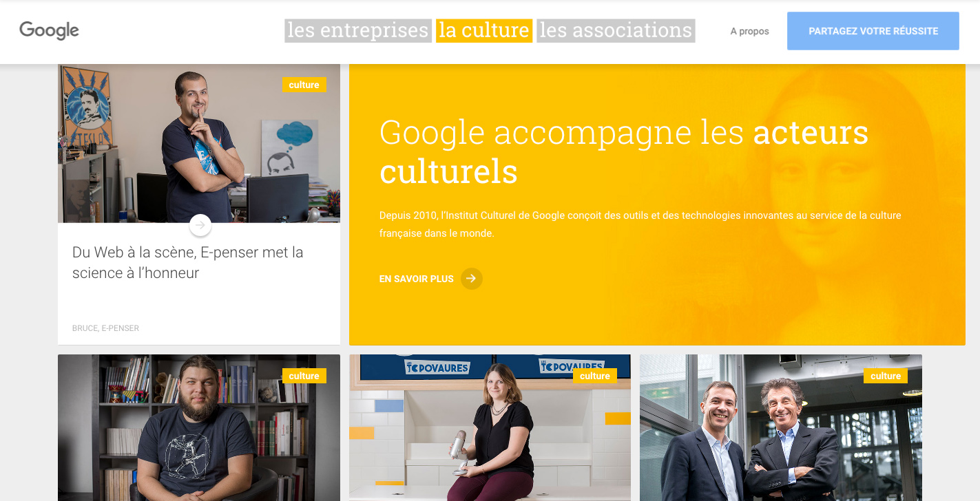Click the arrow icon beside EN SAVOIR PLUS
The height and width of the screenshot is (501, 980).
point(472,279)
